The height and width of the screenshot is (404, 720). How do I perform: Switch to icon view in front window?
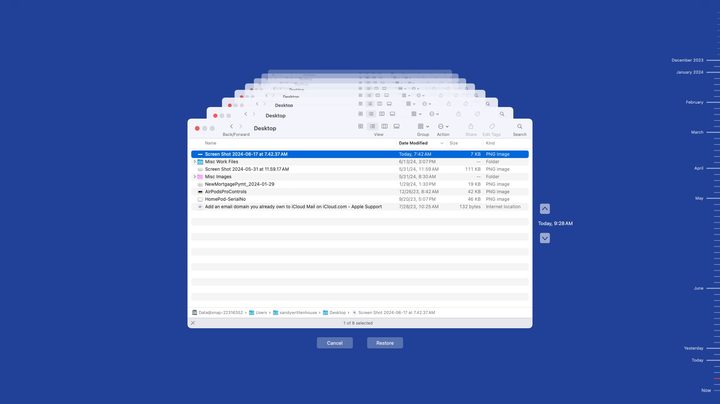[360, 126]
